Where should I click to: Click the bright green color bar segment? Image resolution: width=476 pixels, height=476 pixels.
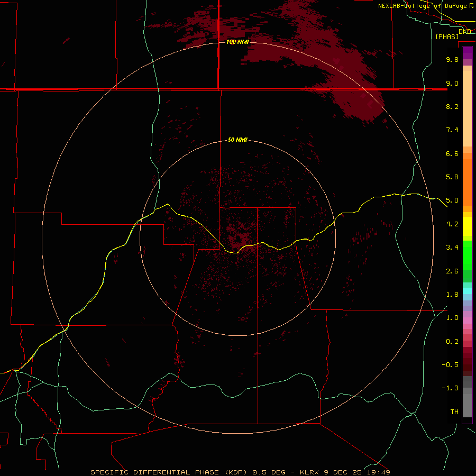tap(467, 255)
